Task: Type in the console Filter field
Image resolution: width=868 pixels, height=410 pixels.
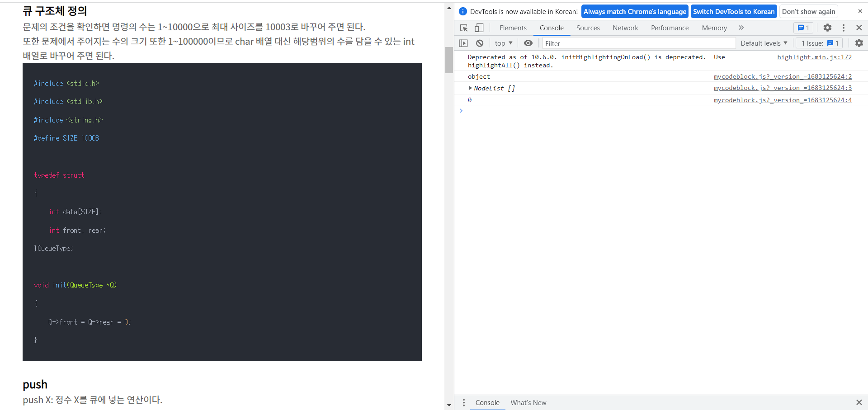Action: (633, 43)
